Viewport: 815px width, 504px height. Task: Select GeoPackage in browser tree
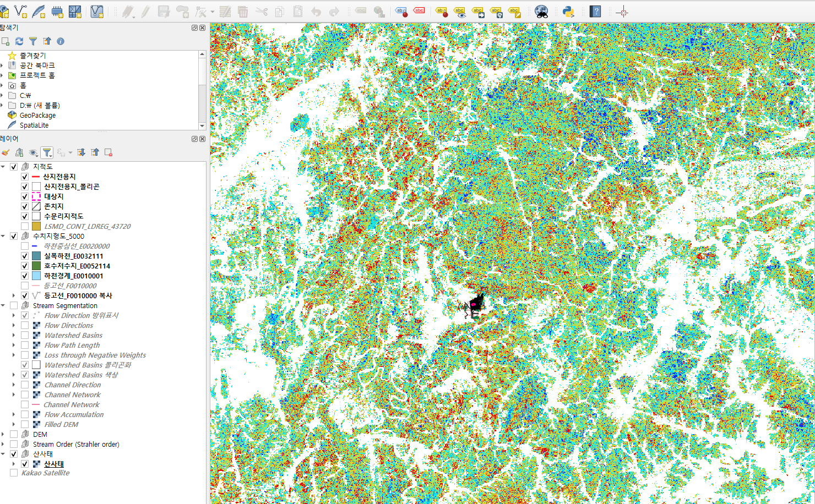(x=37, y=115)
